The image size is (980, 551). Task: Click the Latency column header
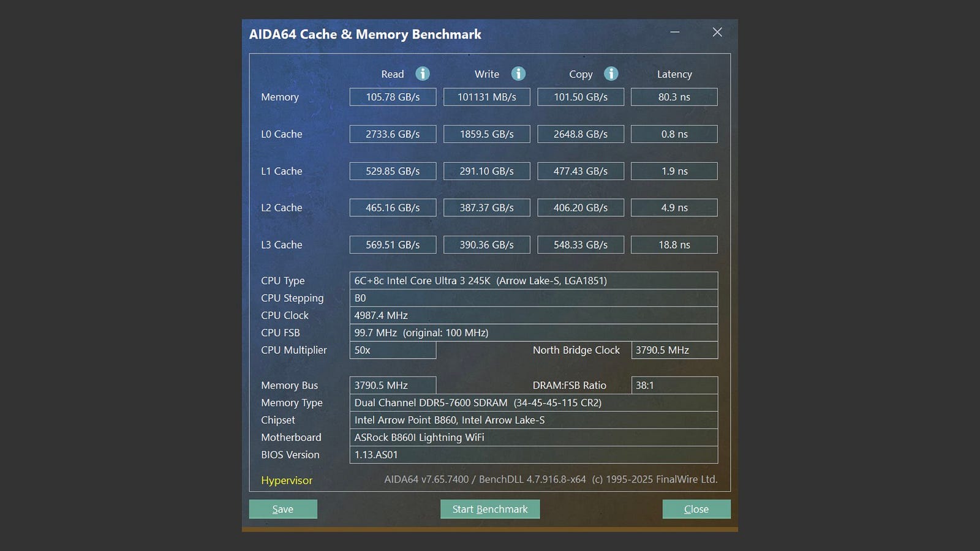[x=674, y=74]
